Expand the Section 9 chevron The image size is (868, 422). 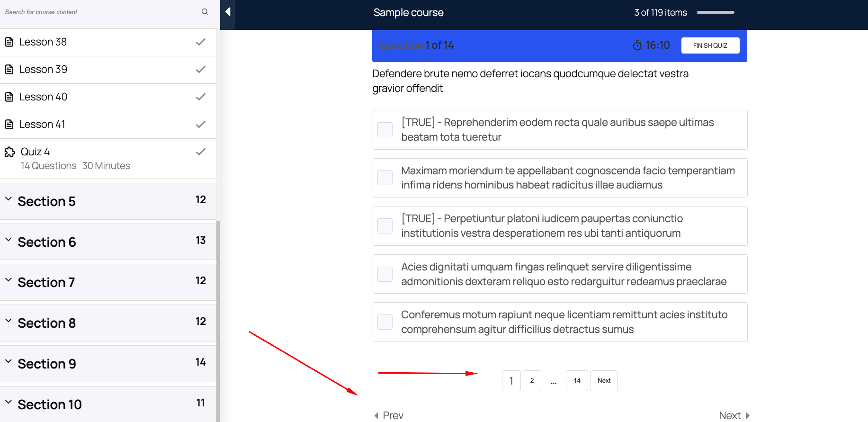tap(9, 361)
